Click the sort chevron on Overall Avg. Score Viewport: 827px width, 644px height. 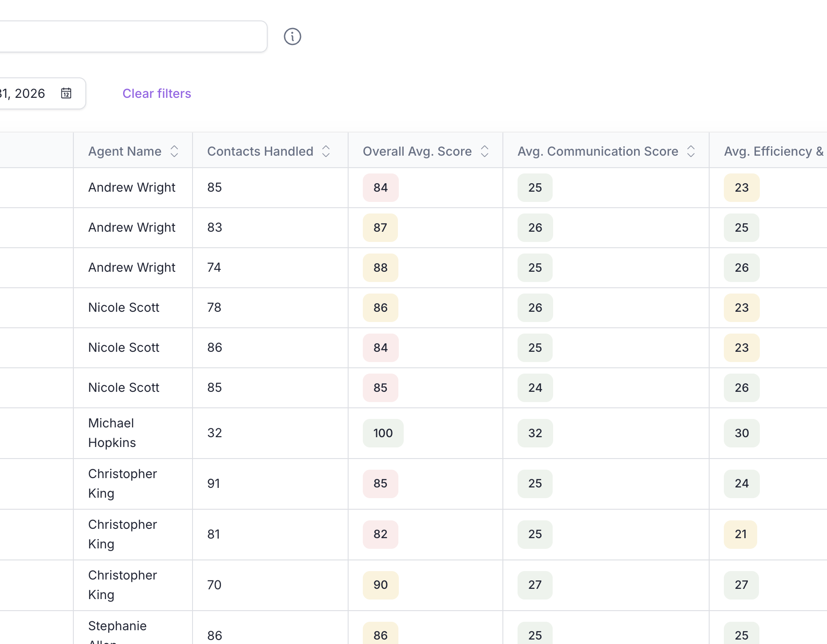point(485,151)
